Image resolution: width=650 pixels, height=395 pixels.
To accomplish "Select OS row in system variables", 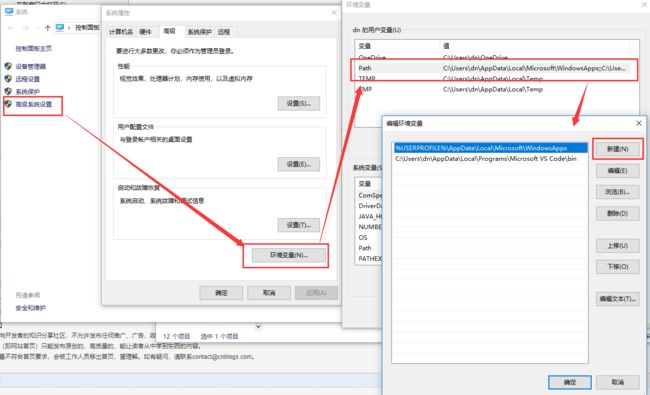I will (x=369, y=237).
